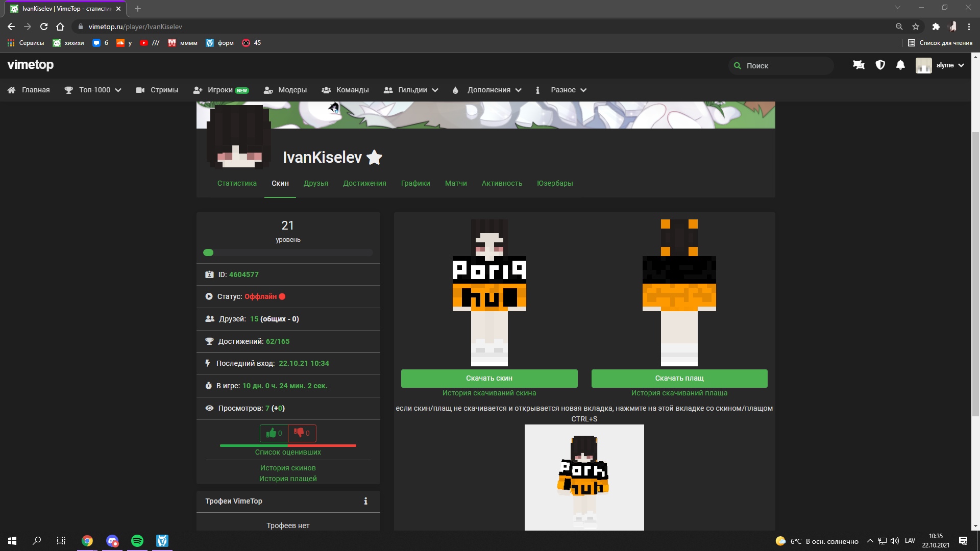This screenshot has width=980, height=551.
Task: Expand the Гильдии menu
Action: 411,90
